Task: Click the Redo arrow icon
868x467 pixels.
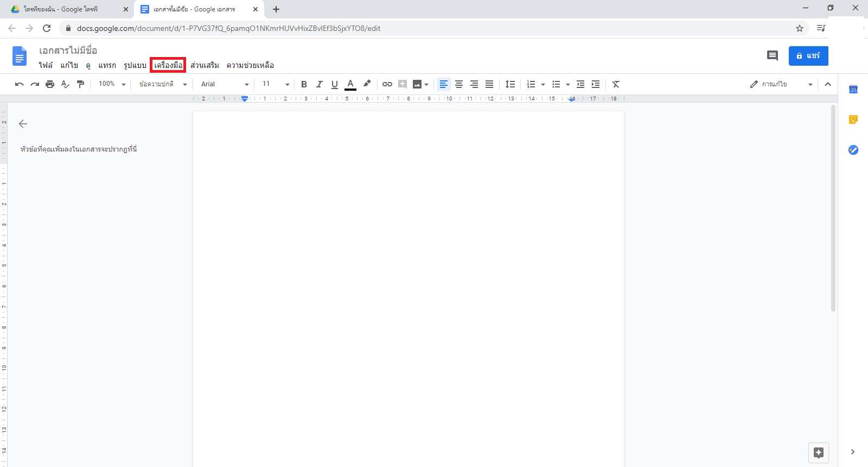Action: pos(35,84)
